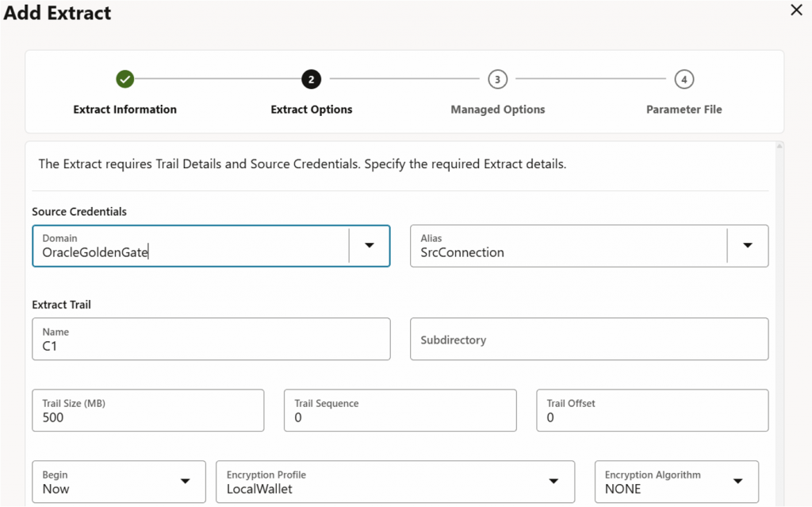Click the Domain text input OracleGoldenGate
812x507 pixels.
(190, 252)
